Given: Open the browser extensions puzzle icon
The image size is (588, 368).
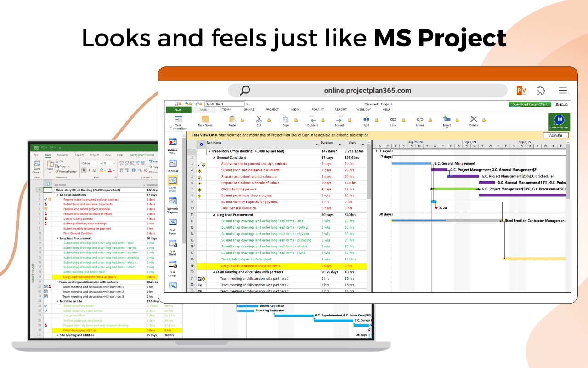Looking at the screenshot, I should [541, 90].
